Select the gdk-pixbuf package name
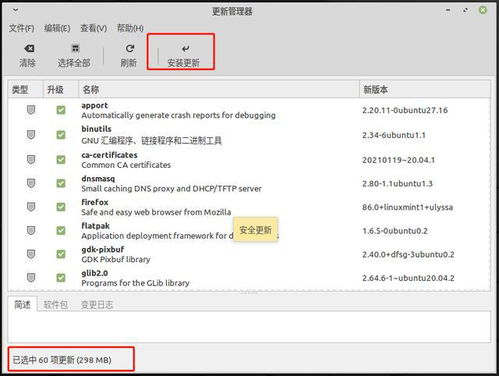This screenshot has height=376, width=499. (x=103, y=249)
